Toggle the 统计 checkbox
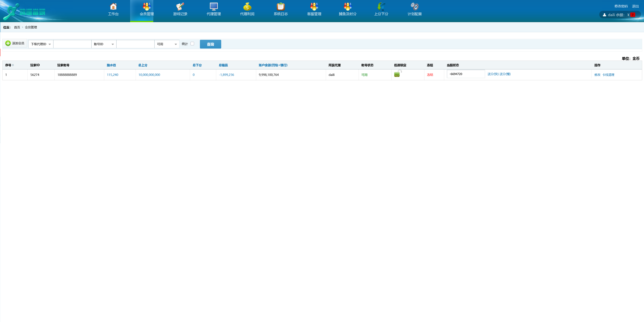Screen dimensions: 644x322 pos(192,43)
